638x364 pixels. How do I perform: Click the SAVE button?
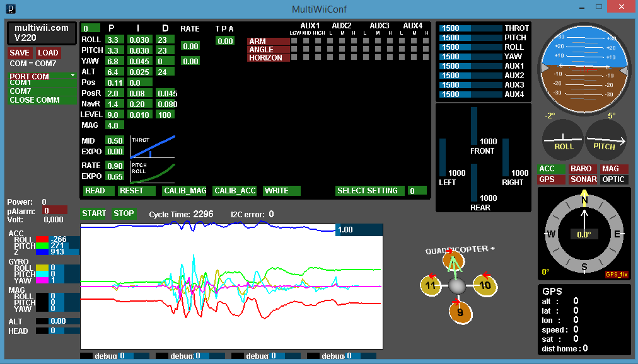(x=20, y=53)
